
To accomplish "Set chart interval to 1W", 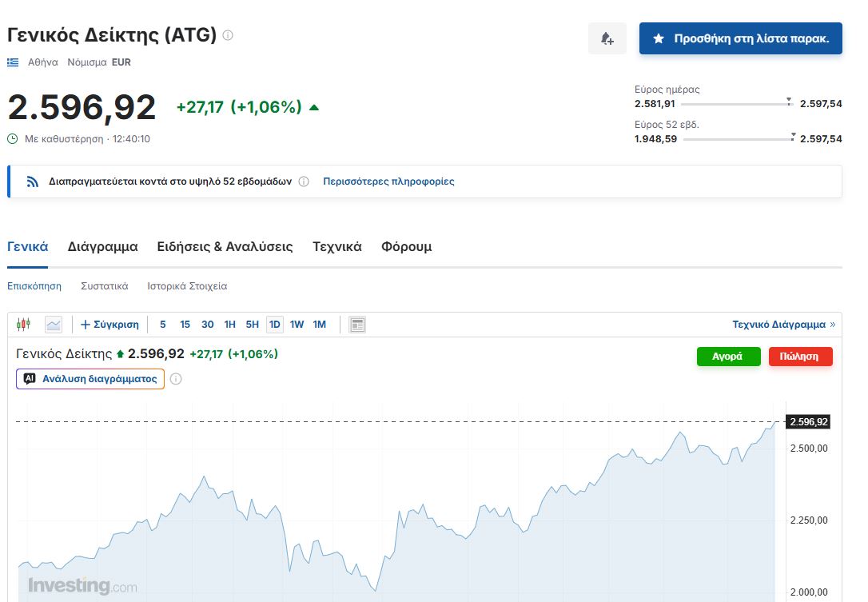I will coord(297,325).
